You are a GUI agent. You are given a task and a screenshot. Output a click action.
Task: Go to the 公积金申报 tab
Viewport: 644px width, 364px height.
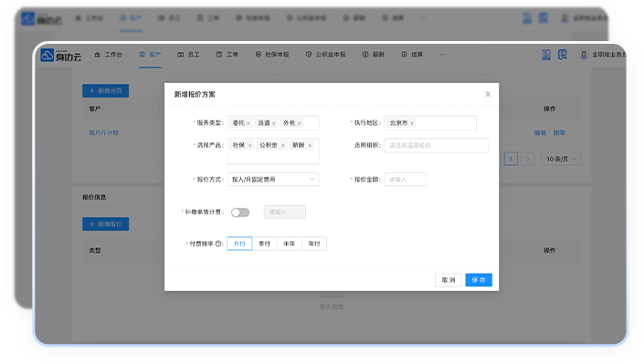click(x=326, y=54)
